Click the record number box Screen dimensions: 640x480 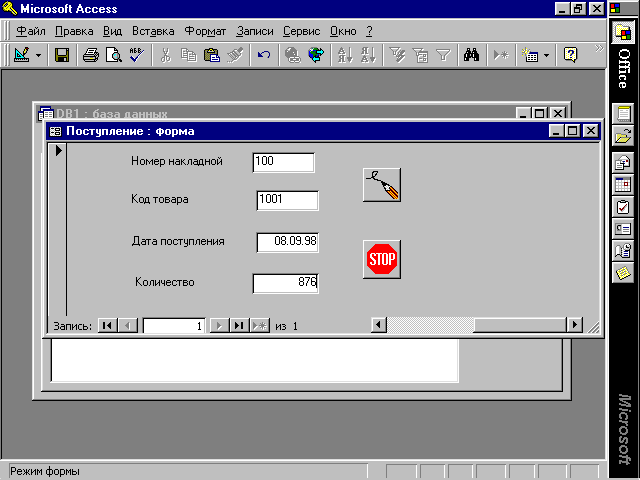174,326
